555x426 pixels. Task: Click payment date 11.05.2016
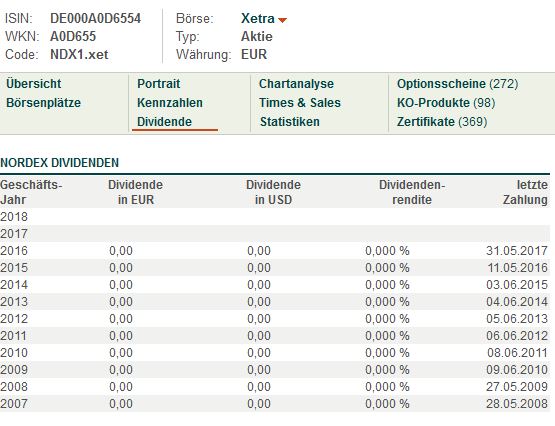pyautogui.click(x=517, y=267)
